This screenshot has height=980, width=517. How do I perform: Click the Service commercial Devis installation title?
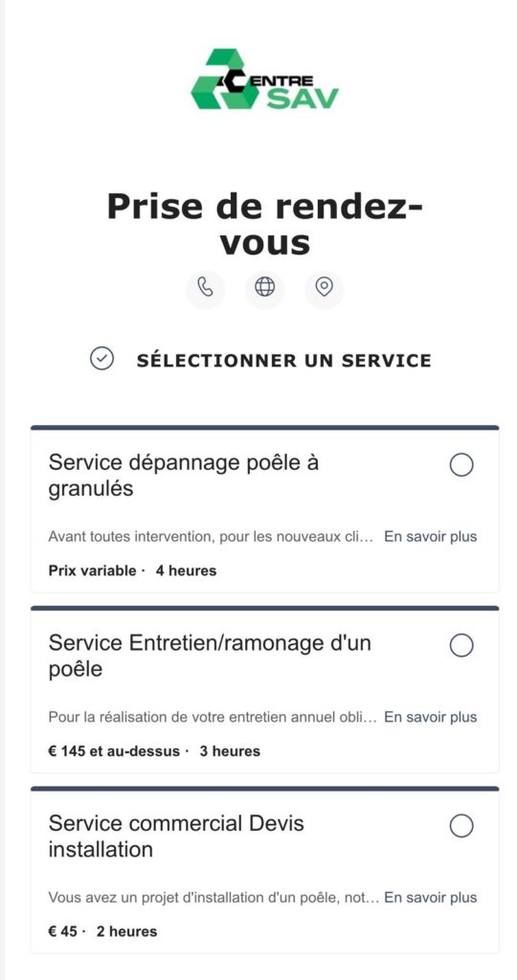(x=176, y=836)
